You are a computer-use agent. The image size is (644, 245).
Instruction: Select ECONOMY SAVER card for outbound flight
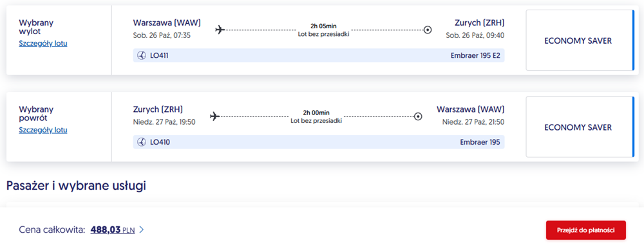(x=580, y=41)
